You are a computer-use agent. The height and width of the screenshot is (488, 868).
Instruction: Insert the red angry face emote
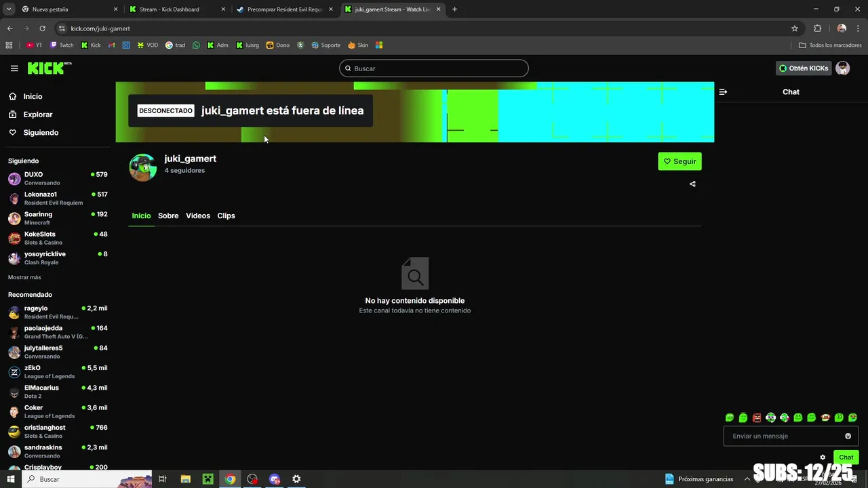[757, 418]
